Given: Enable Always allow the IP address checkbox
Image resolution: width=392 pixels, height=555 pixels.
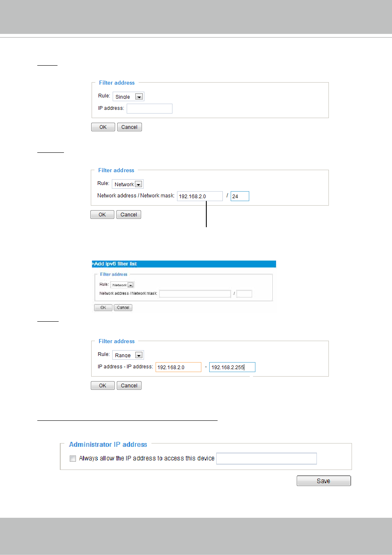Looking at the screenshot, I should [x=73, y=458].
